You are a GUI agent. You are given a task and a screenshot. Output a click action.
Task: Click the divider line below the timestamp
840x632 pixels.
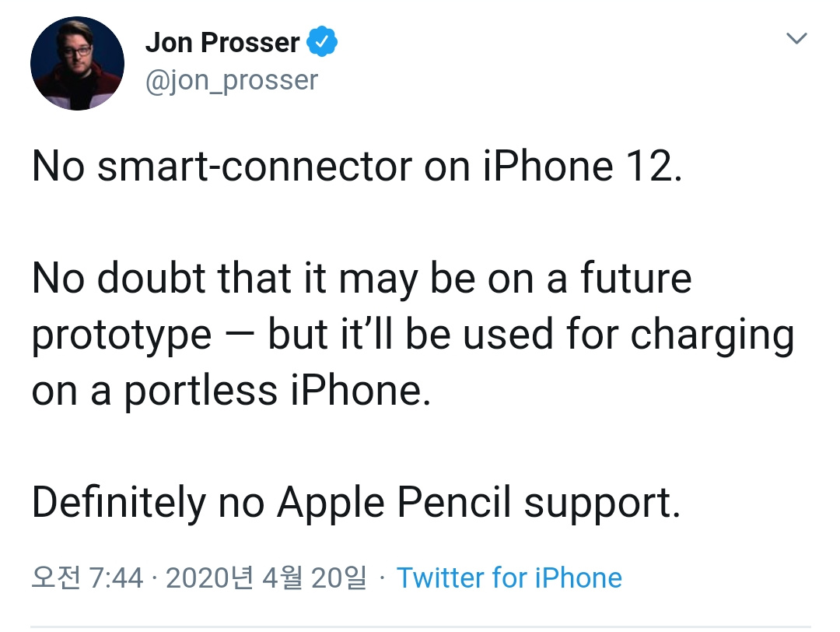[421, 626]
